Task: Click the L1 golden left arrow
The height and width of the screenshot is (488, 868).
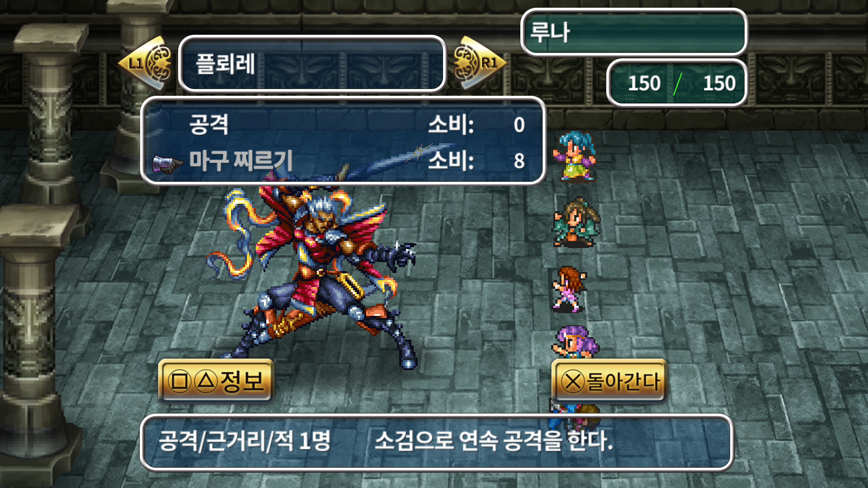Action: pos(146,64)
